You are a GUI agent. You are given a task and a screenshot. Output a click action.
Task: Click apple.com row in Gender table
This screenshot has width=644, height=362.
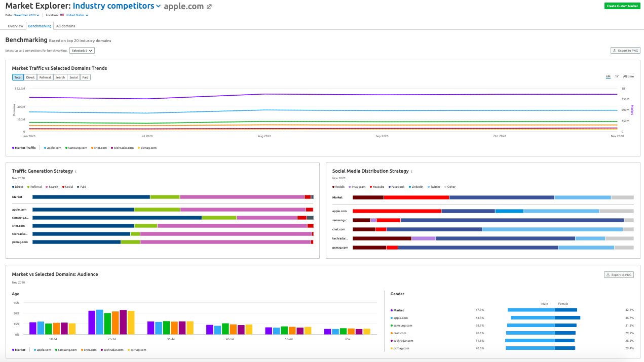(513, 318)
